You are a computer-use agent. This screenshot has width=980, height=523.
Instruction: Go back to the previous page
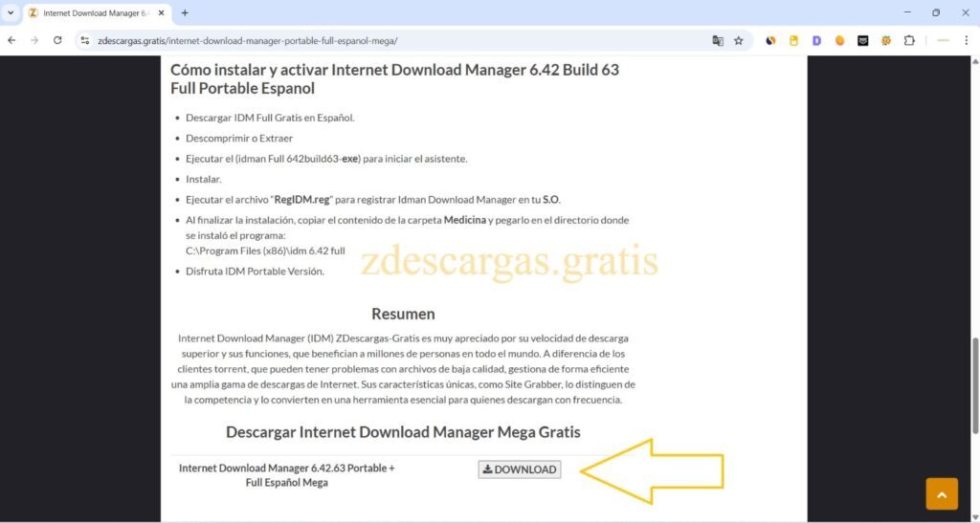click(x=11, y=40)
